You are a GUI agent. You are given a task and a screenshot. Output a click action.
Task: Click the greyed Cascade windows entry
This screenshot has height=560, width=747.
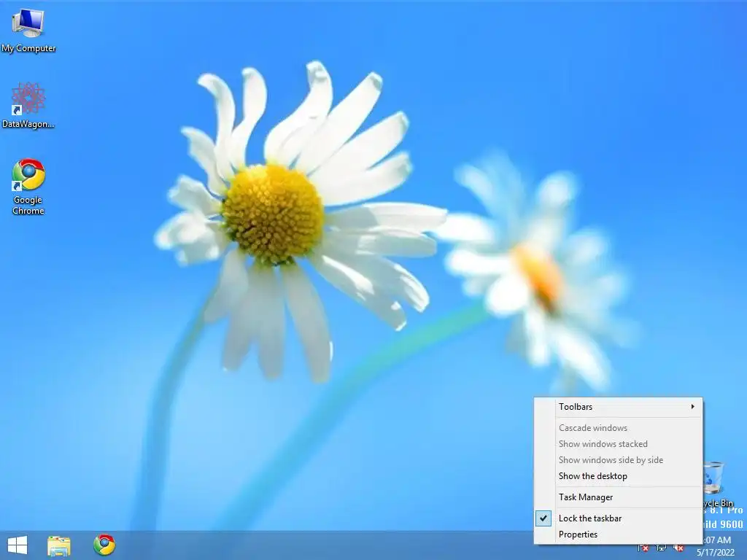click(618, 427)
